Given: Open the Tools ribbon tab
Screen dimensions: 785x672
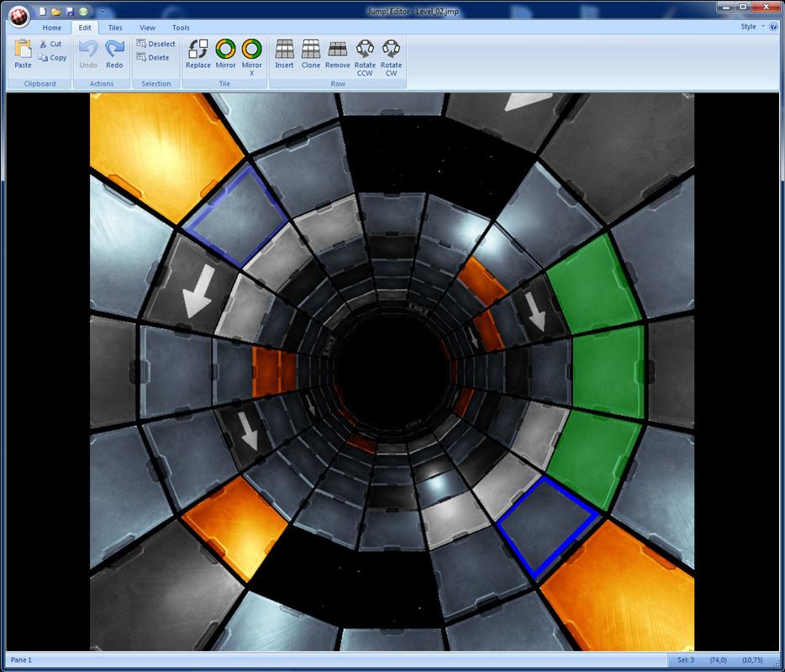Looking at the screenshot, I should (x=181, y=28).
